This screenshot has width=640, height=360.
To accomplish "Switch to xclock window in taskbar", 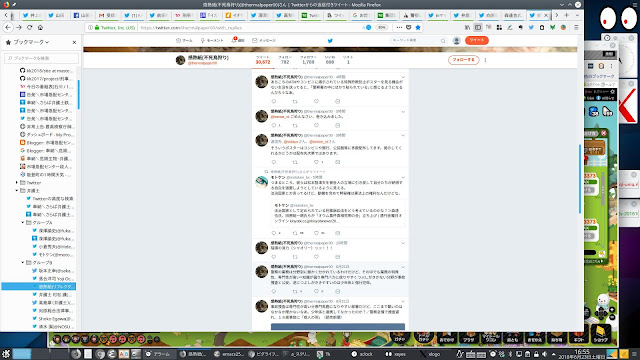I will (x=362, y=354).
